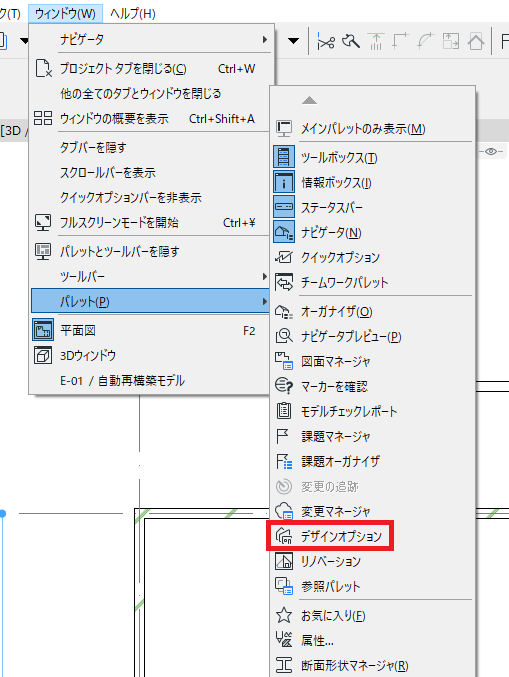509x677 pixels.
Task: Open ヘルプ(H) menu
Action: (x=133, y=13)
